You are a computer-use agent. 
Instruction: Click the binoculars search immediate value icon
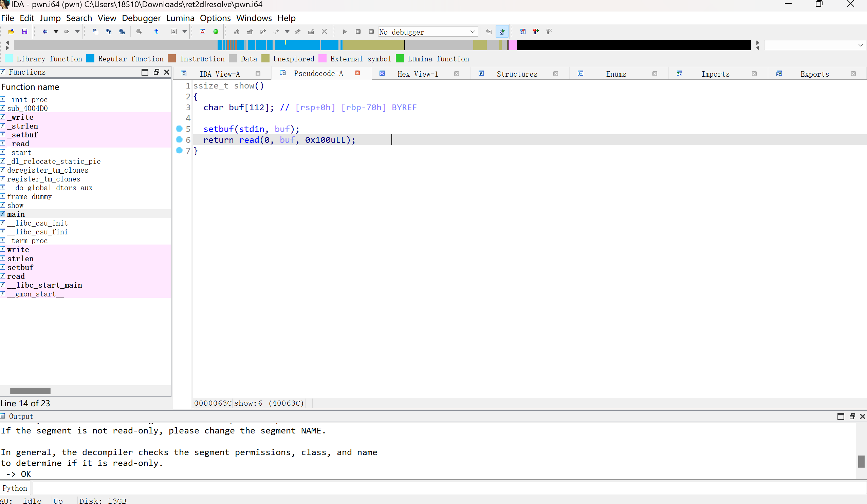click(x=95, y=32)
